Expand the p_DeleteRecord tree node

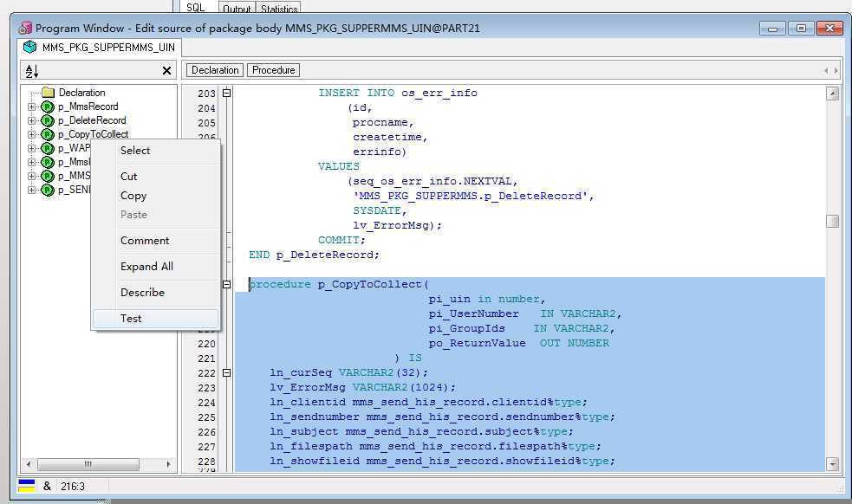coord(31,120)
